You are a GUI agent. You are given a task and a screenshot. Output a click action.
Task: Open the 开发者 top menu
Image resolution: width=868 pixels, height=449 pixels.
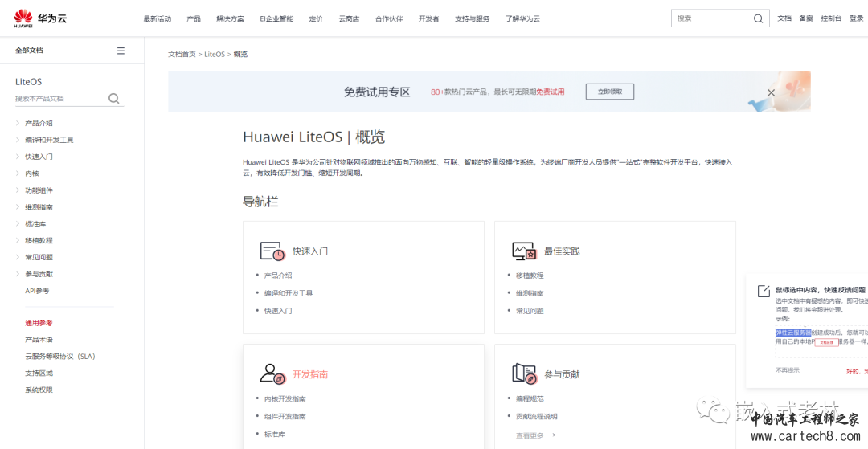pos(429,18)
